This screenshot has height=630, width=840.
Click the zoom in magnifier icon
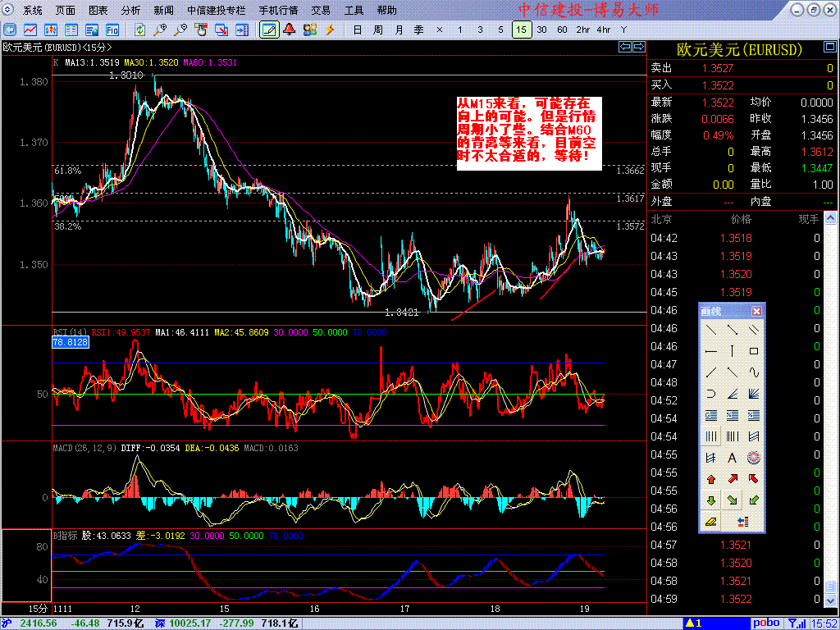coord(160,30)
